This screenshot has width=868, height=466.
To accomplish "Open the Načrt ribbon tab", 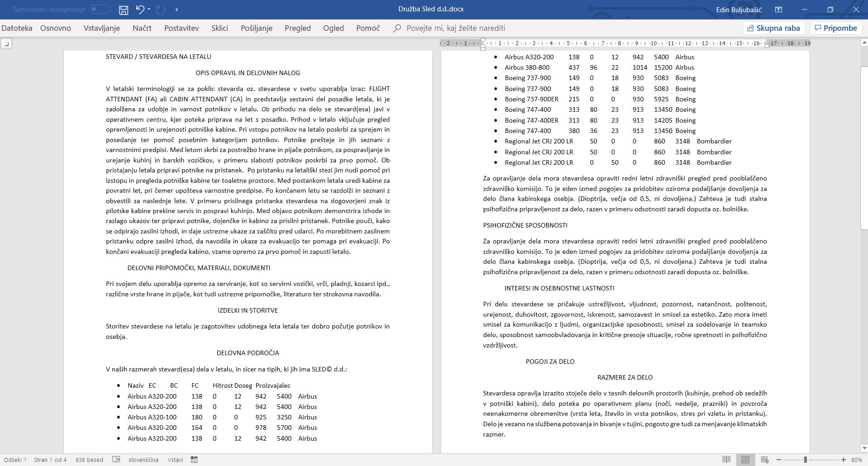I will [142, 28].
